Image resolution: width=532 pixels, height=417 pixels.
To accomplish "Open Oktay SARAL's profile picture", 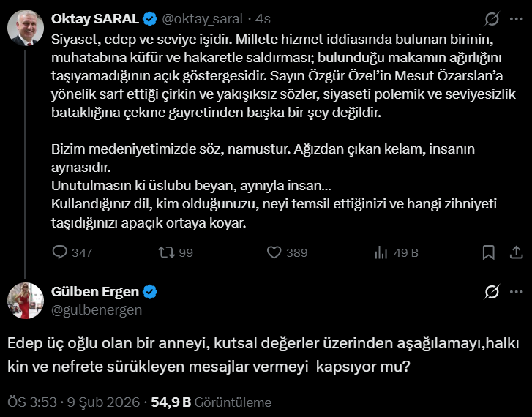I will (x=25, y=27).
